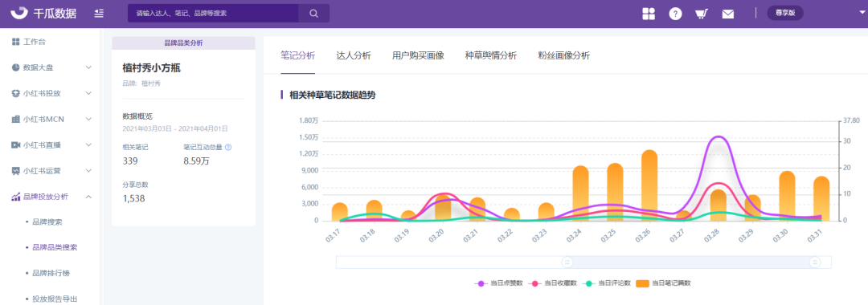
Task: Click the 03.24 orange bar in chart
Action: tap(580, 193)
